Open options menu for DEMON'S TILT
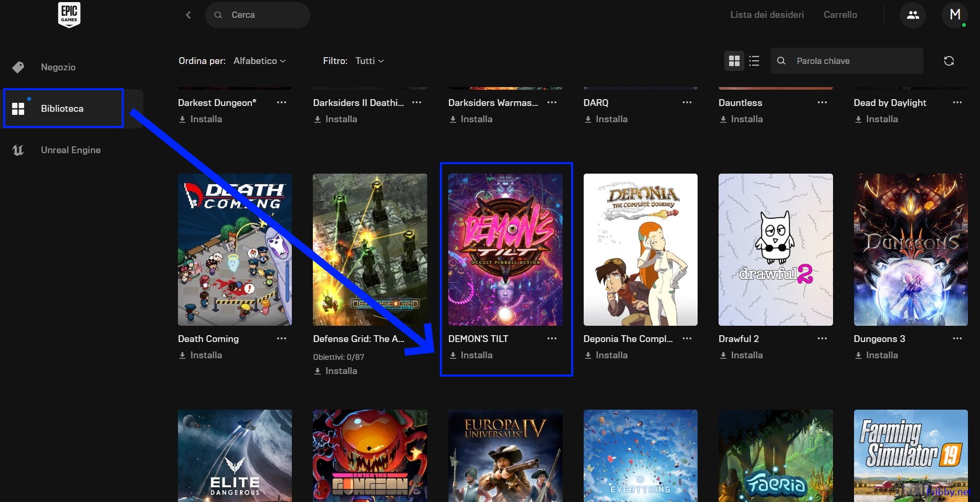980x502 pixels. pyautogui.click(x=552, y=338)
